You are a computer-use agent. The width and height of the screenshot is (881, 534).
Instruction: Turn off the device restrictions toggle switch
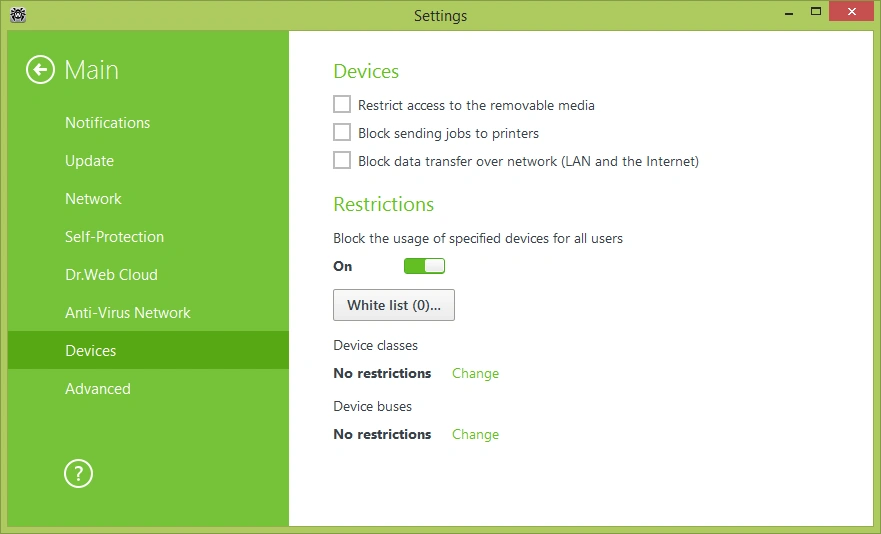(424, 266)
